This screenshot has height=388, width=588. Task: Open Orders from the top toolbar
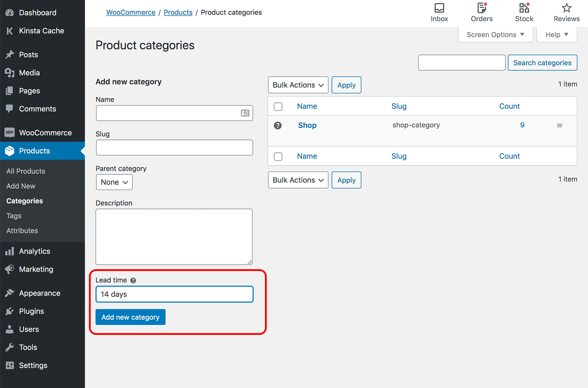pos(482,8)
